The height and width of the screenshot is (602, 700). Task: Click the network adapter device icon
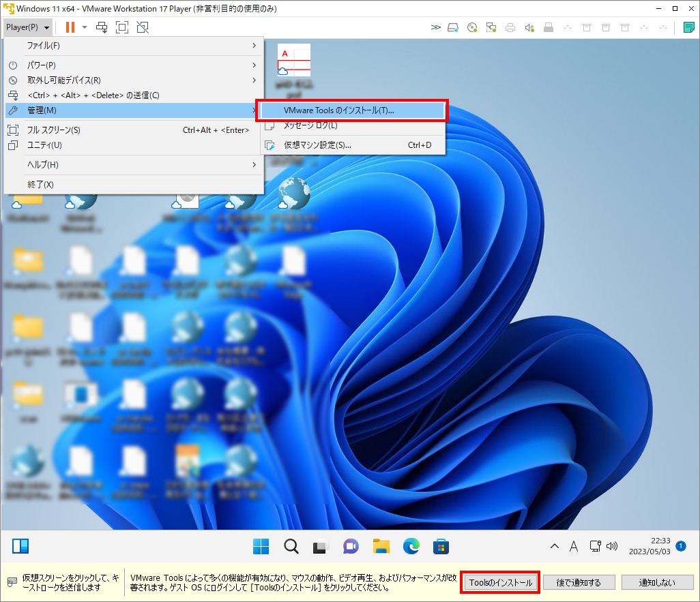coord(491,28)
